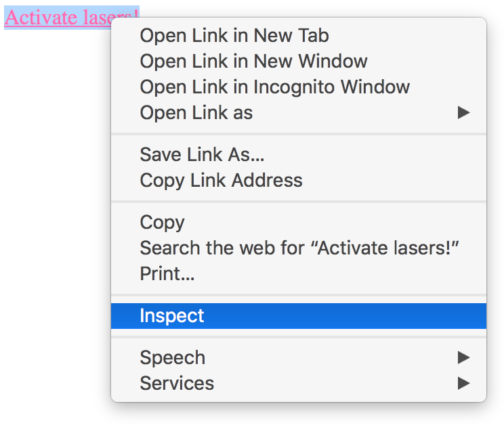Search the web for "Activate lasers!"
This screenshot has height=425, width=504.
(x=299, y=248)
